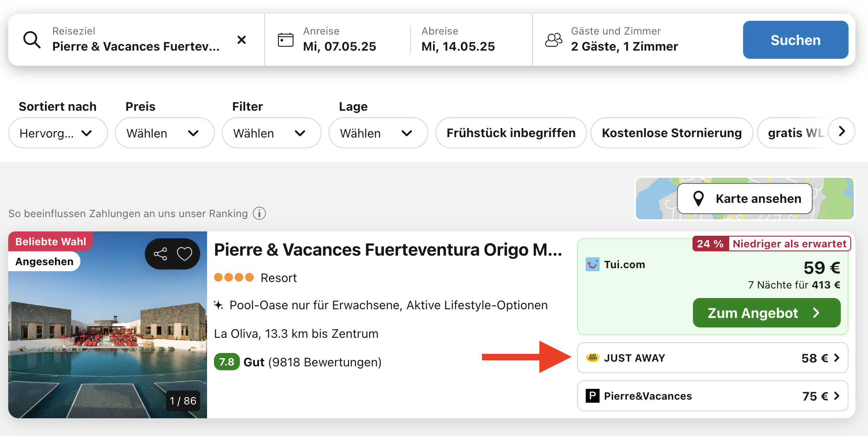Toggle Frühstück inbegriffen filter
Viewport: 868px width, 436px height.
coord(511,133)
